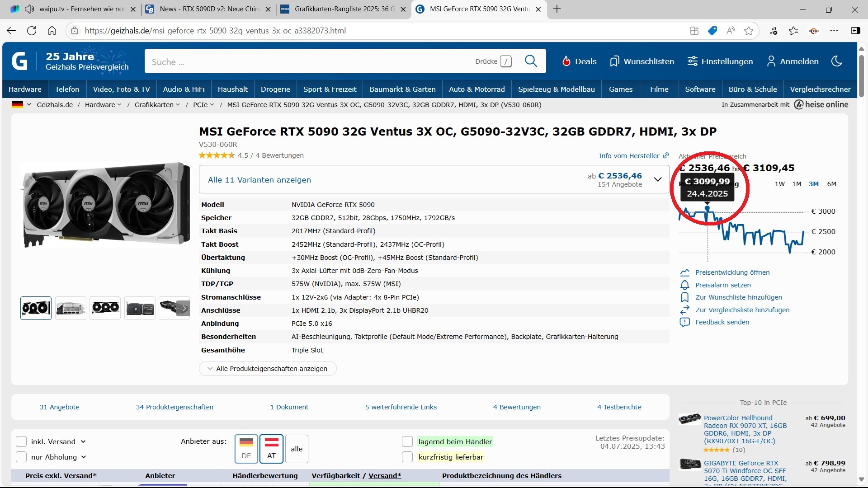Open the Feedback senden icon
The width and height of the screenshot is (868, 488).
[684, 322]
